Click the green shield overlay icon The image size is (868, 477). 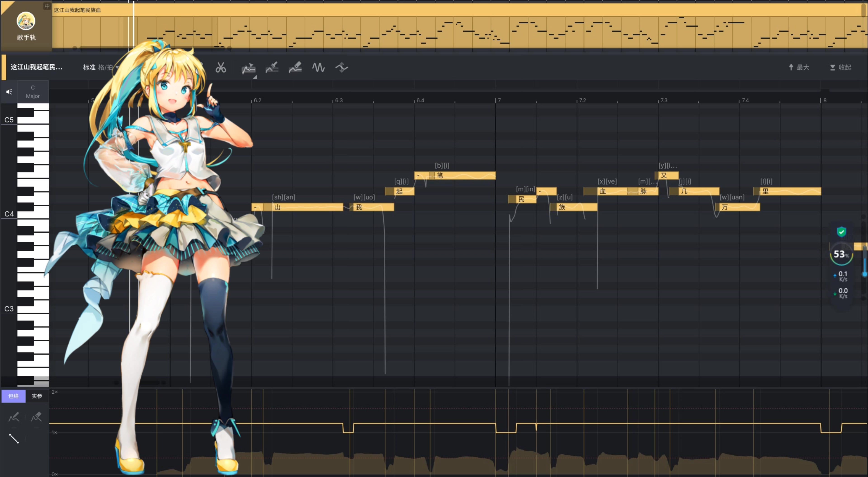841,231
